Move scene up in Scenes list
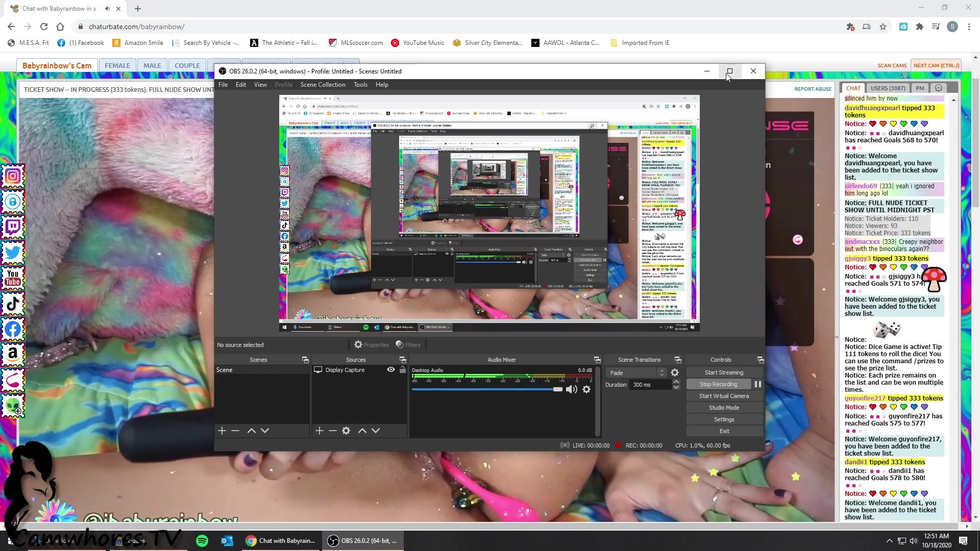Screen dimensions: 980x551 tap(251, 431)
